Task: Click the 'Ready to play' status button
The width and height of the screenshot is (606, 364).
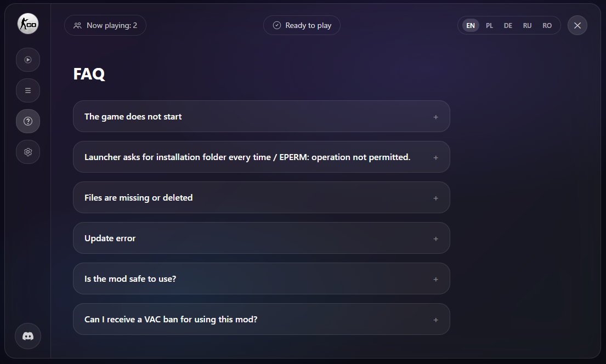Action: pos(302,25)
